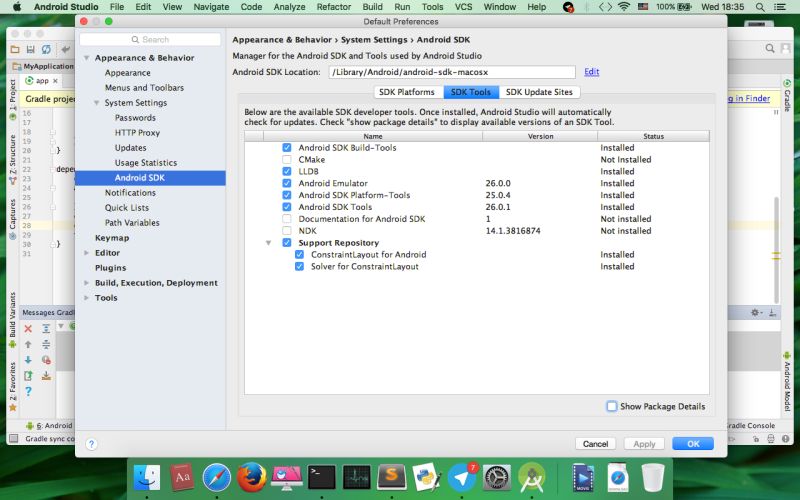Switch to SDK Update Sites tab
Viewport: 800px width, 500px height.
(x=539, y=92)
